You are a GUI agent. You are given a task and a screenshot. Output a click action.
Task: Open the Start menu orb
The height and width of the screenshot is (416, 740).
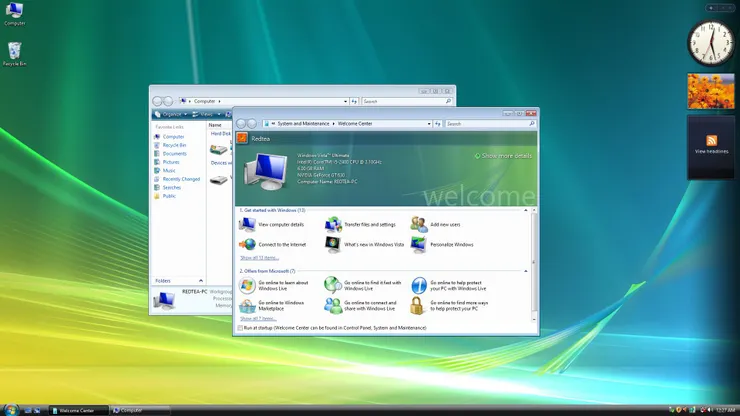pos(10,410)
